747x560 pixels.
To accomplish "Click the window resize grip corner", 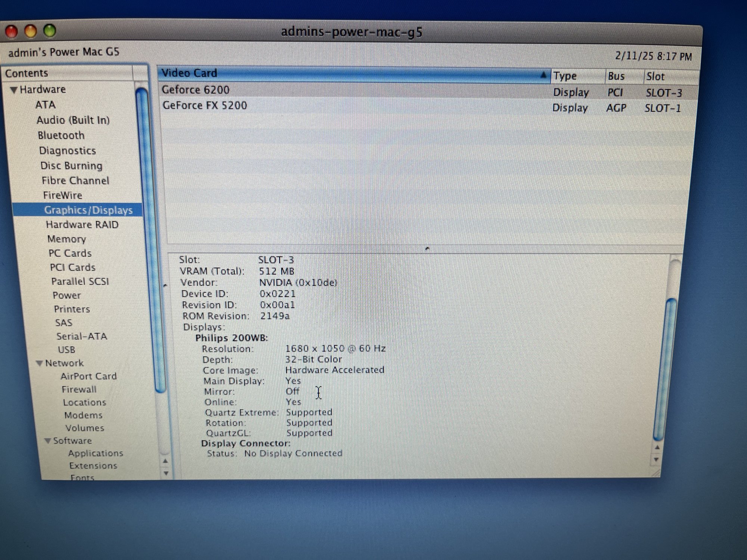I will (x=655, y=473).
